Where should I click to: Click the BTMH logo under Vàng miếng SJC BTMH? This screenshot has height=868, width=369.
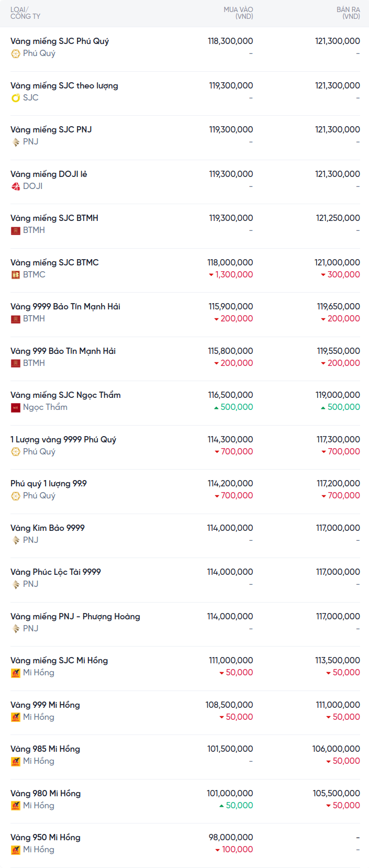(16, 230)
